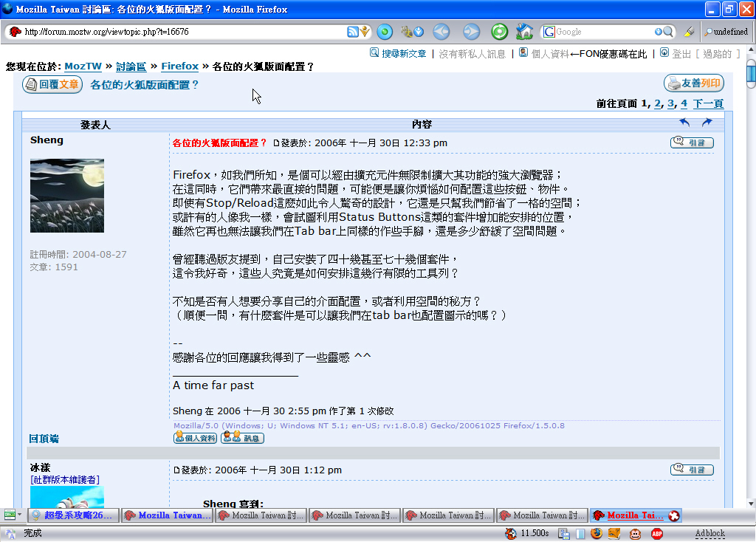756x542 pixels.
Task: Click the 沒有新私人訊息 link
Action: tap(472, 53)
